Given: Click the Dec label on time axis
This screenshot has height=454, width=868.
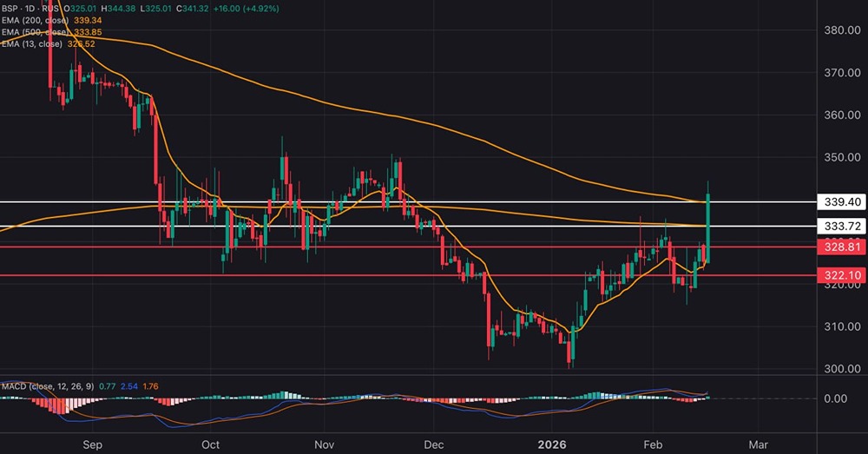Looking at the screenshot, I should 434,445.
